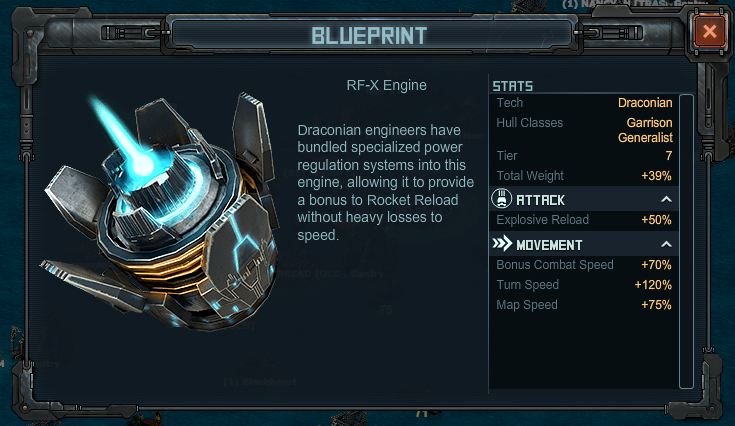735x426 pixels.
Task: Click the RF-X Engine blueprint image
Action: (159, 211)
